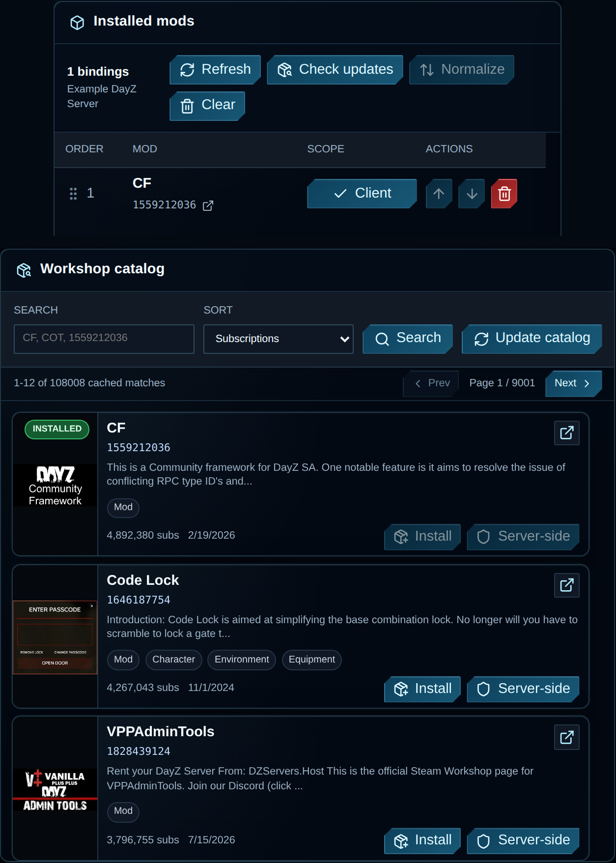Install VPPAdminTools as Server-side
The height and width of the screenshot is (863, 616).
(x=523, y=840)
